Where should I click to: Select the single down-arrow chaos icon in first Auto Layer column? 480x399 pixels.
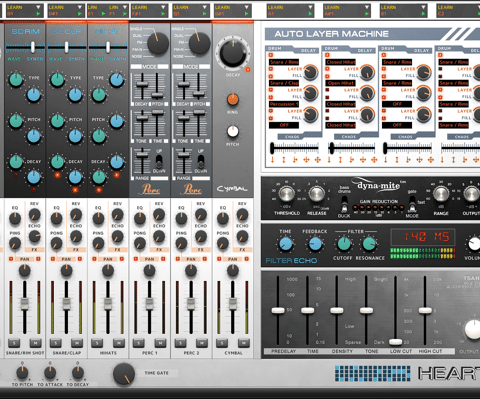click(x=272, y=160)
